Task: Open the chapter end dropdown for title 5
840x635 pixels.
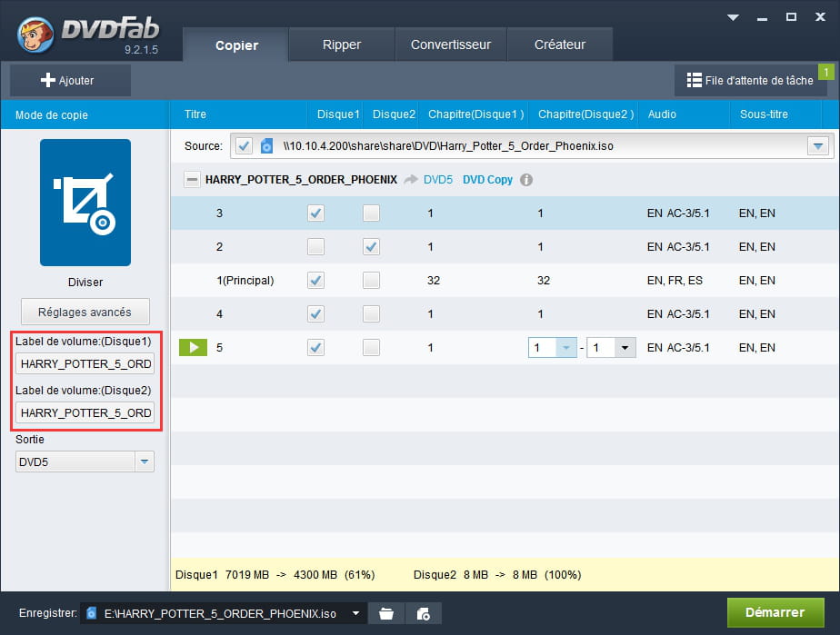Action: (x=625, y=348)
